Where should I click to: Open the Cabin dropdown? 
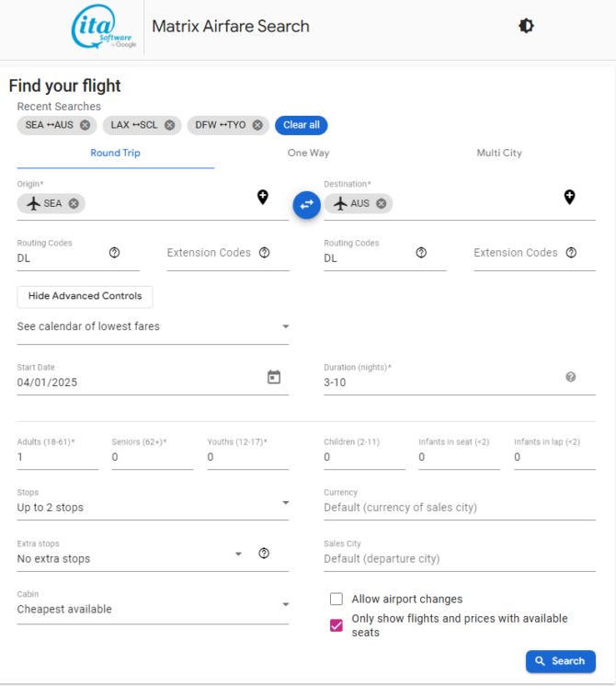pyautogui.click(x=153, y=605)
